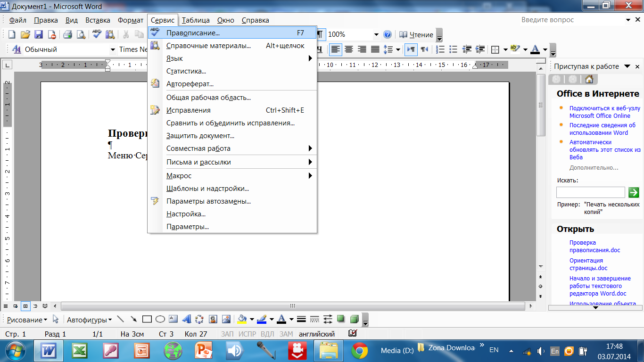Viewport: 644px width, 362px height.
Task: Click the line color brush on Drawing toolbar
Action: click(x=262, y=319)
